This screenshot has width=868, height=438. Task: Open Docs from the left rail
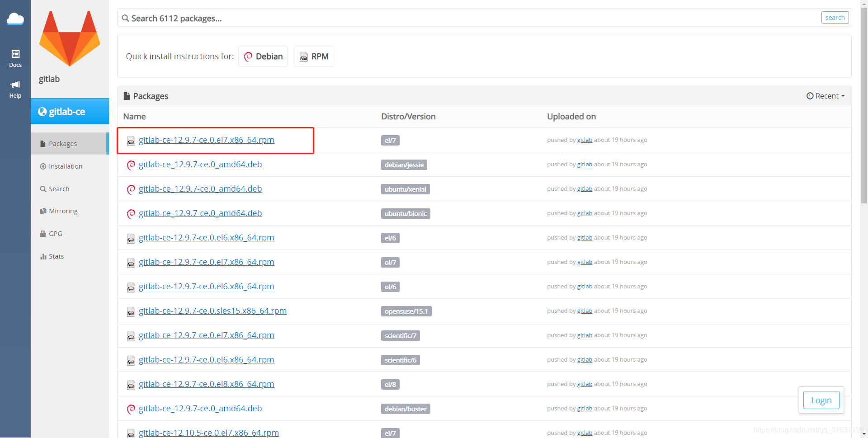[15, 59]
